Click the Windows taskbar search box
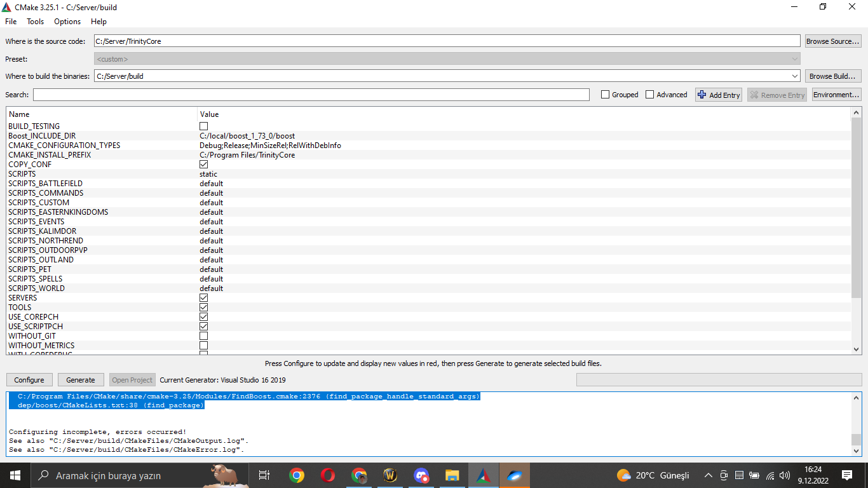 point(139,475)
